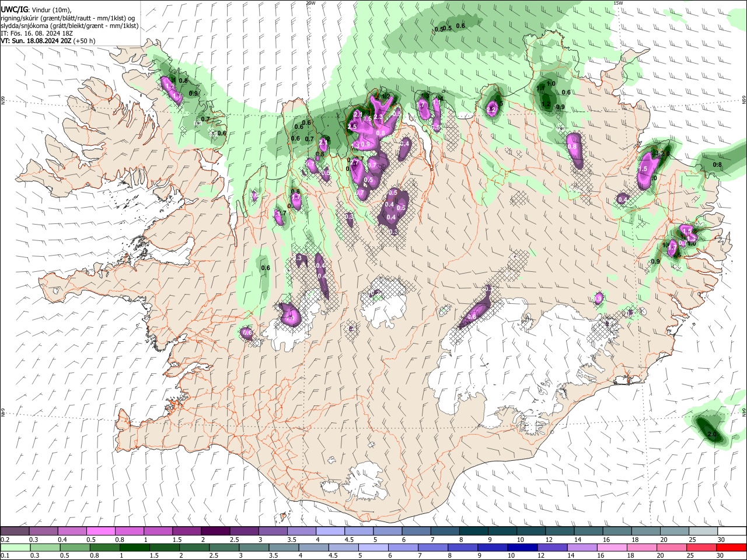
Task: Select the violet 12 swatch in lower legend row
Action: coord(551,547)
